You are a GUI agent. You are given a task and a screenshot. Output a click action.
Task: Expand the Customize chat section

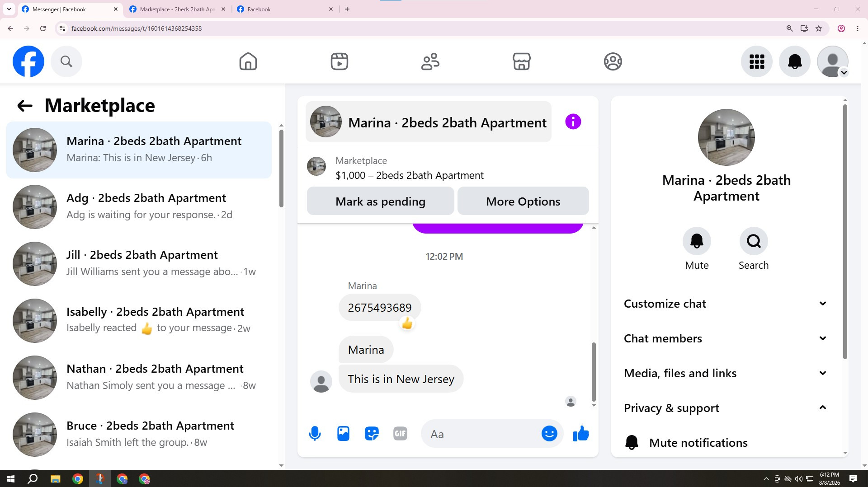[726, 304]
